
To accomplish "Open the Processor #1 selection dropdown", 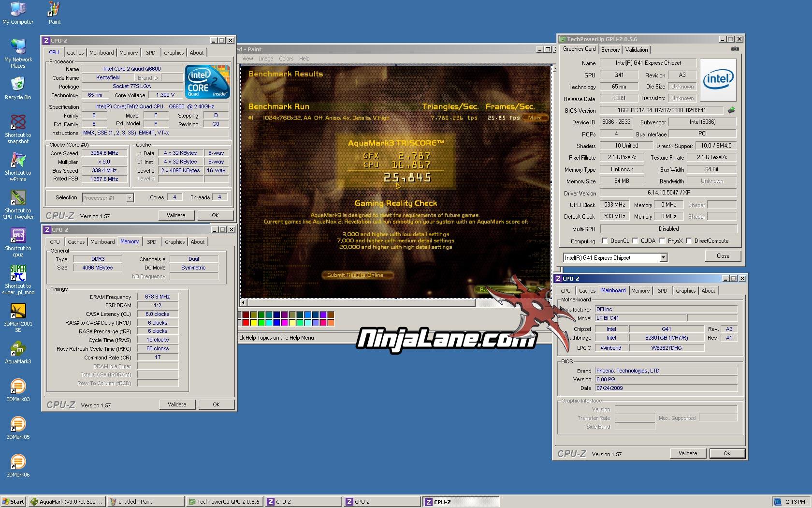I will click(129, 198).
